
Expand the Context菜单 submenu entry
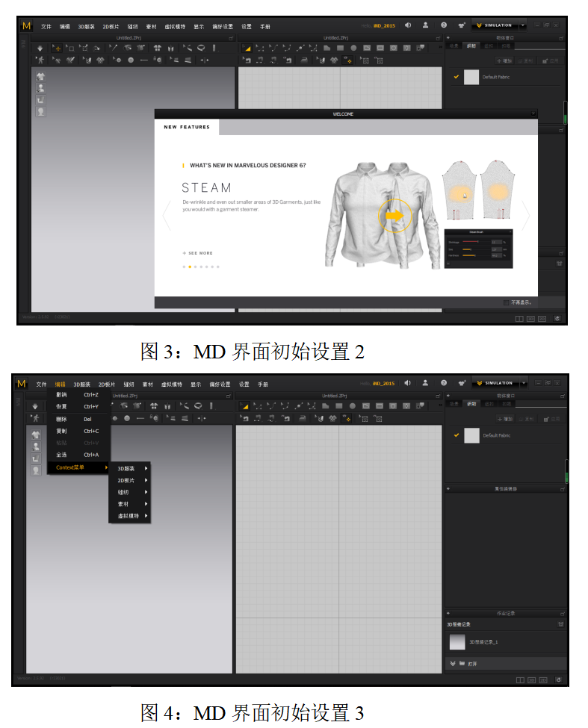point(78,467)
